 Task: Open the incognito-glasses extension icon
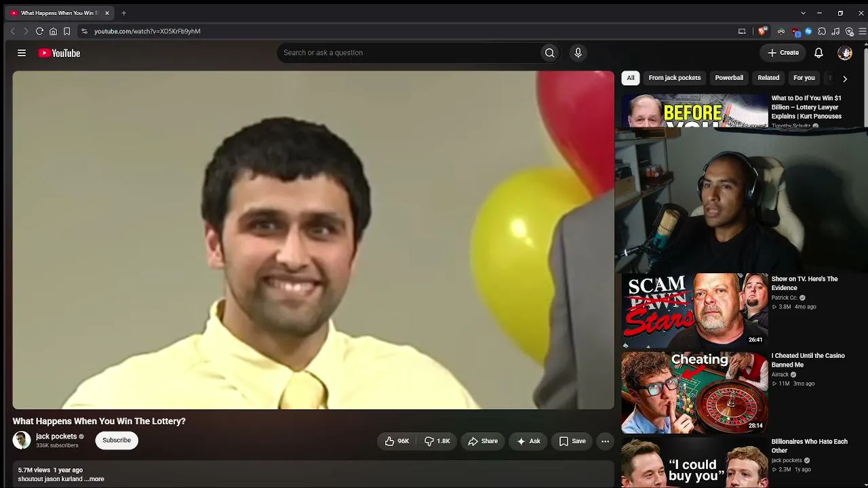(x=781, y=31)
